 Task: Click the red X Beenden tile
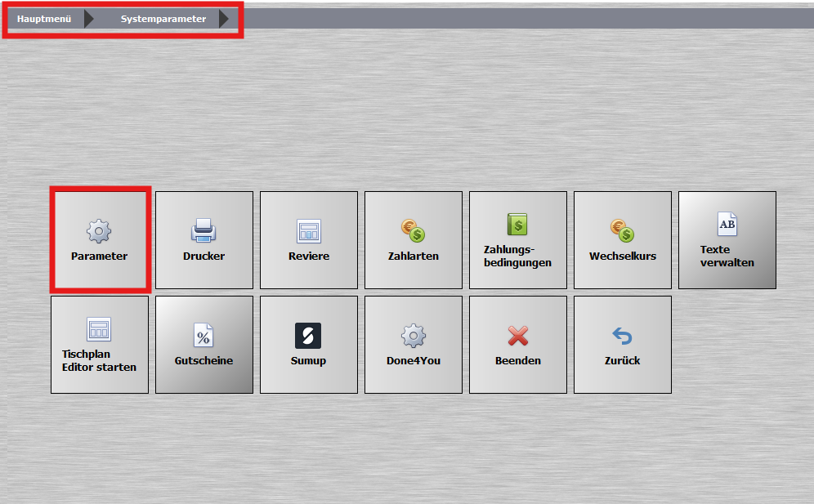[x=518, y=345]
